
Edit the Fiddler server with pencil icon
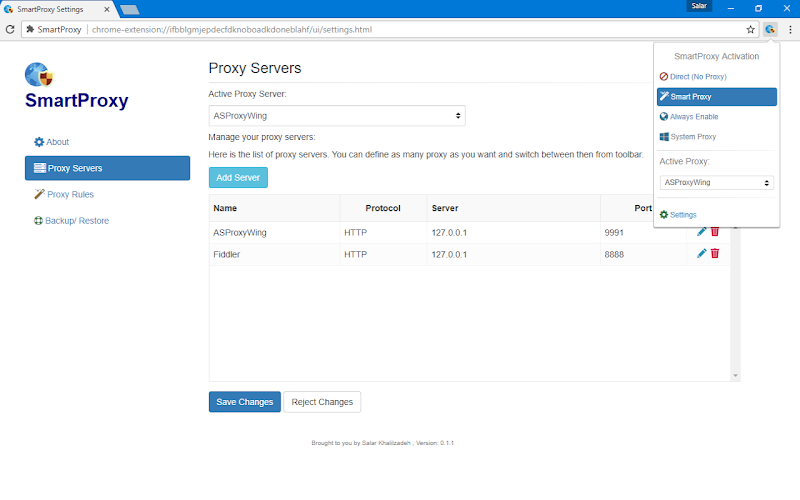click(x=702, y=254)
